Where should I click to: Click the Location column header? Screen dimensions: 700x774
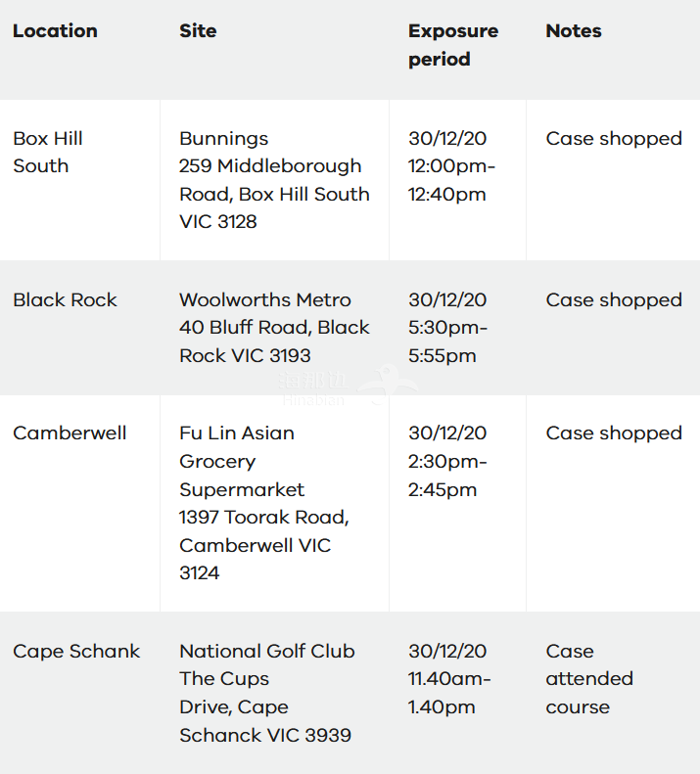coord(55,31)
